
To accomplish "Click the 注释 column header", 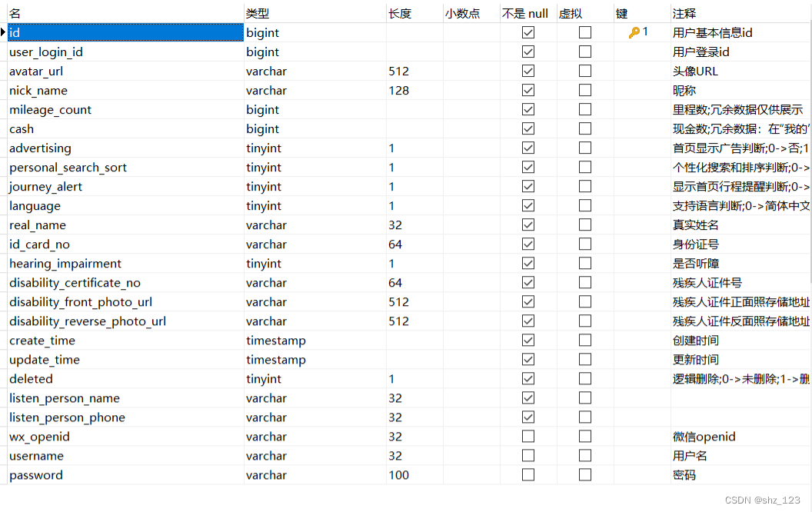I will click(x=684, y=14).
